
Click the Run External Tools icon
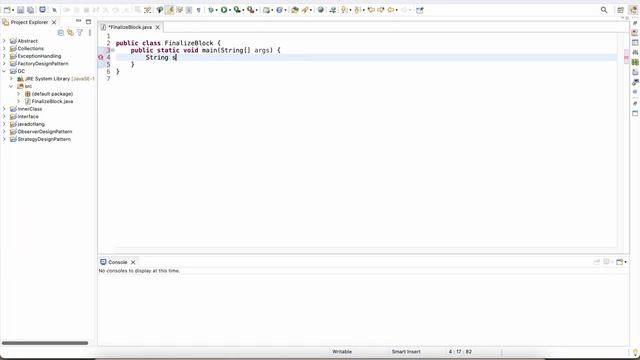tap(251, 10)
